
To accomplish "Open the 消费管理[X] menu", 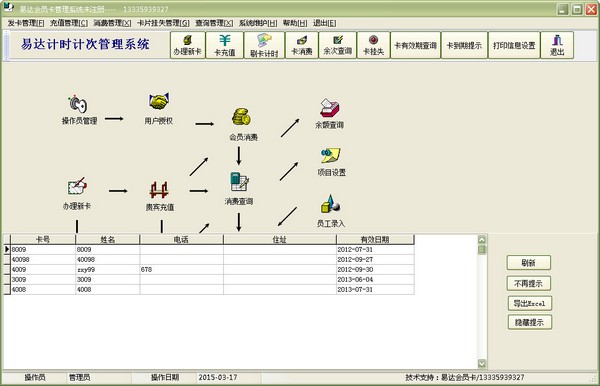I will pyautogui.click(x=112, y=23).
